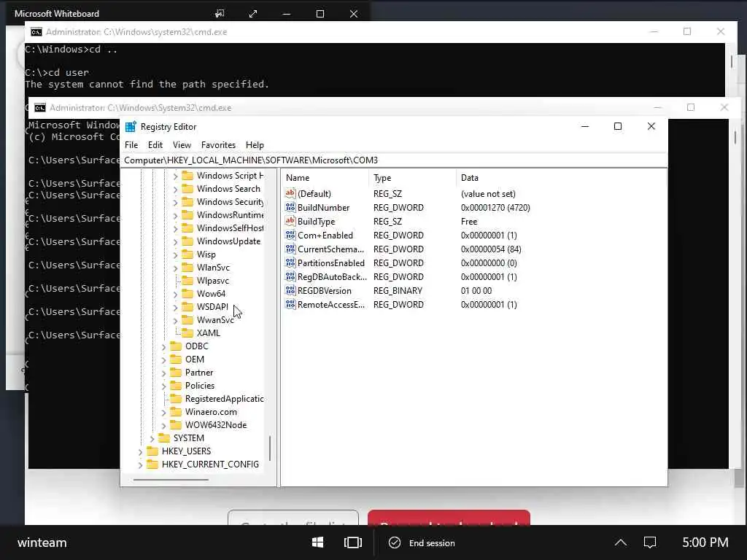Image resolution: width=747 pixels, height=560 pixels.
Task: Select the Windows Security folder icon
Action: (187, 202)
